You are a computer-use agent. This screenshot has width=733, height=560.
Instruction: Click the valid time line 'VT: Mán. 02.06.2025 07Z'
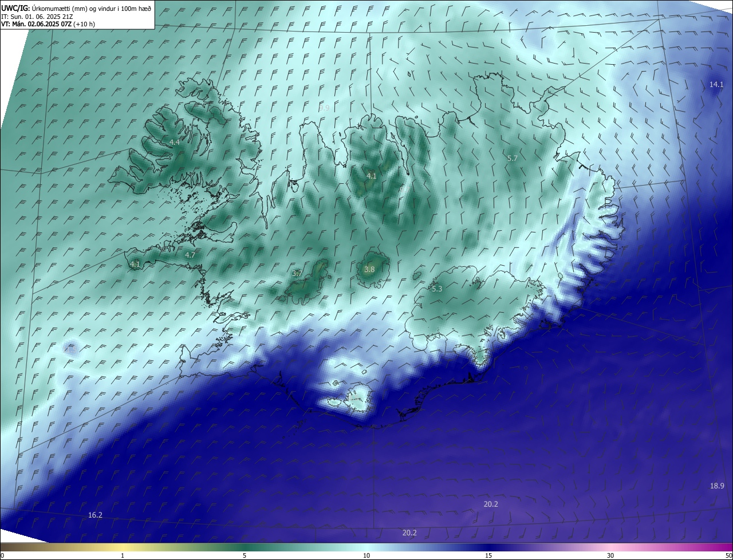[37, 25]
